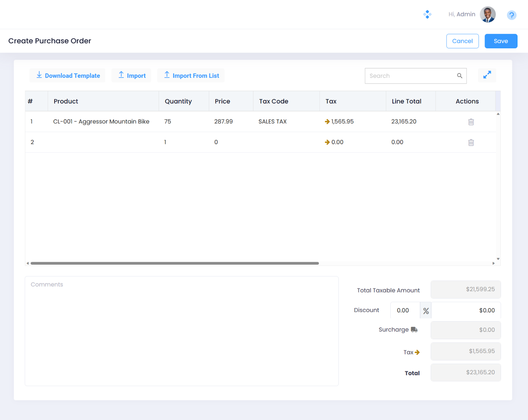
Task: Click the blue diamond app icon
Action: point(427,15)
